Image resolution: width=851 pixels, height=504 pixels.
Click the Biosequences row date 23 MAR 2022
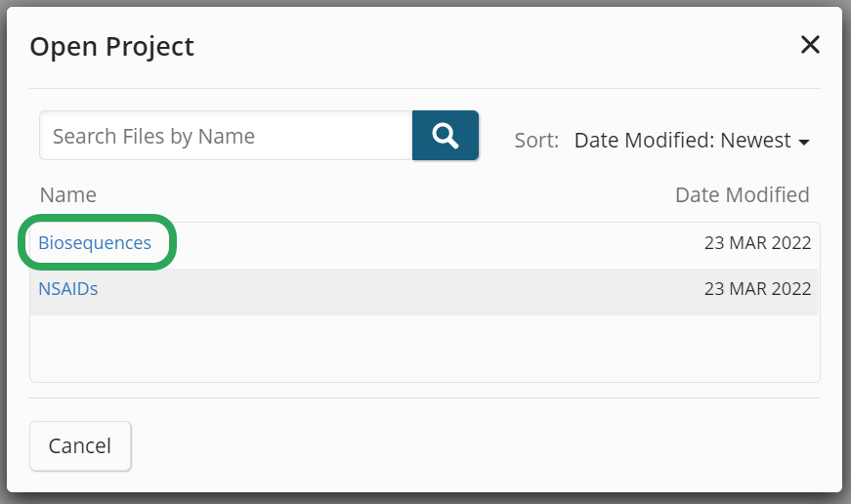click(x=757, y=243)
